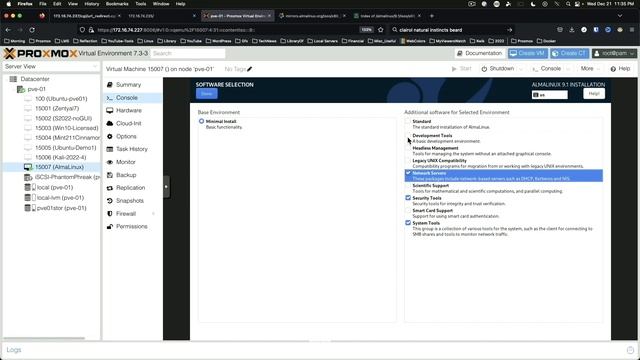Open the More actions dropdown
This screenshot has width=640, height=360.
click(590, 69)
